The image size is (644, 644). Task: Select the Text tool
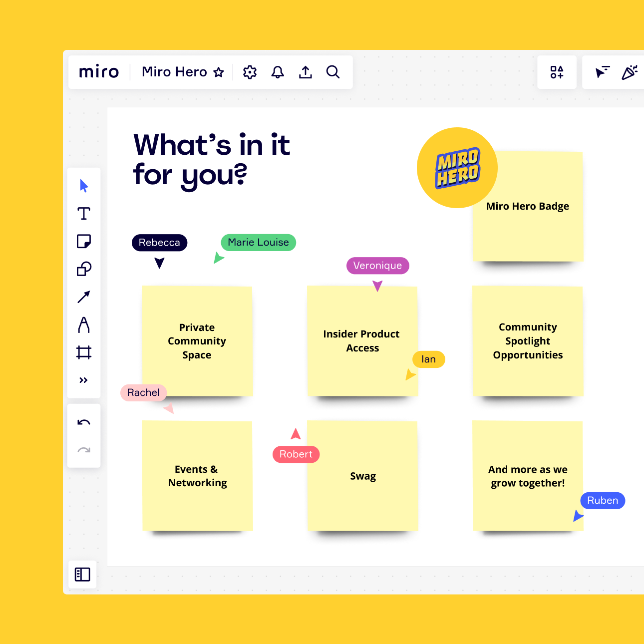click(x=84, y=214)
